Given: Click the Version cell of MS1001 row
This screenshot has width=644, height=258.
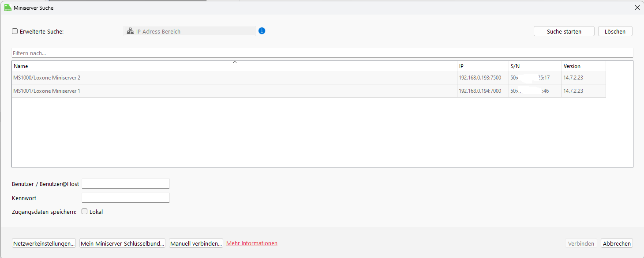Looking at the screenshot, I should click(x=584, y=91).
